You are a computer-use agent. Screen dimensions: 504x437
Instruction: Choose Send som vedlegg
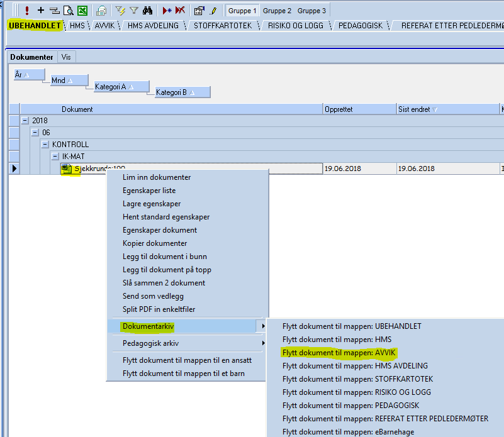point(188,296)
